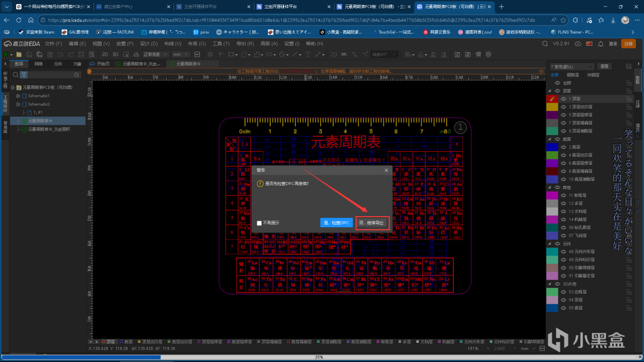644x362 pixels.
Task: Open the 常用(默认) layer preset dropdown
Action: [571, 66]
